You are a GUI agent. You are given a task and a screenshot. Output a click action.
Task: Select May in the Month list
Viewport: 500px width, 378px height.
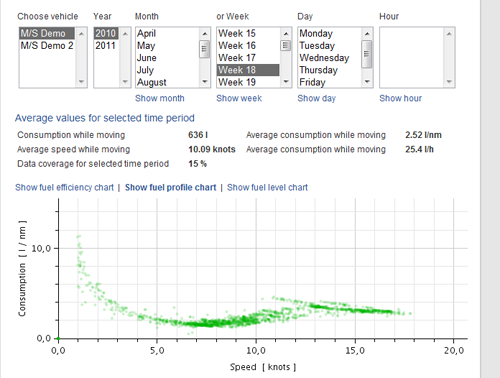tap(167, 45)
